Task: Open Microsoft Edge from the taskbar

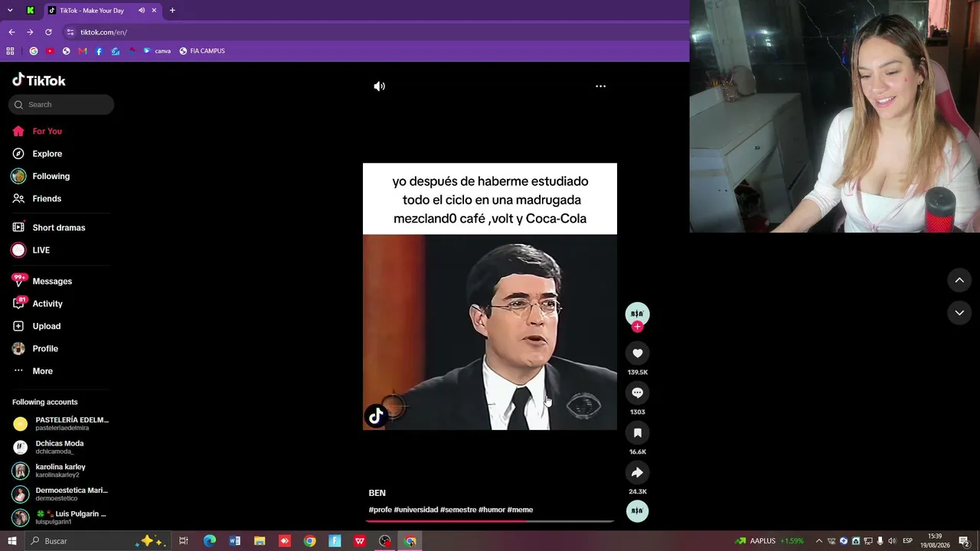Action: [209, 541]
